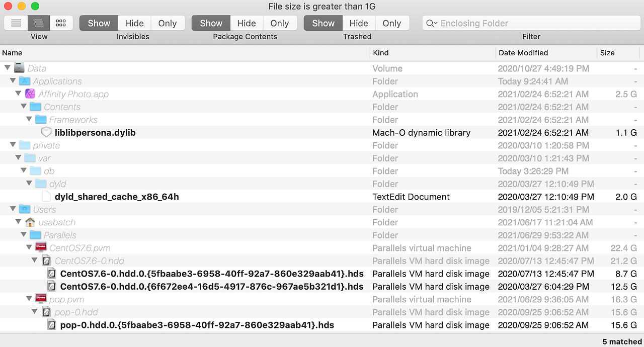The height and width of the screenshot is (347, 644).
Task: Click the pop.pvm virtual machine icon
Action: click(x=41, y=299)
